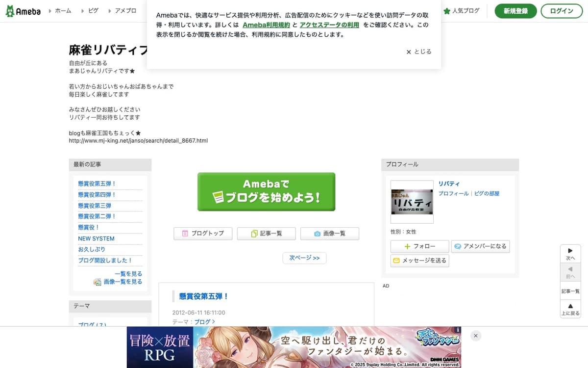Viewport: 588px width, 368px height.
Task: Click the 上に戻る arrow button
Action: click(570, 309)
